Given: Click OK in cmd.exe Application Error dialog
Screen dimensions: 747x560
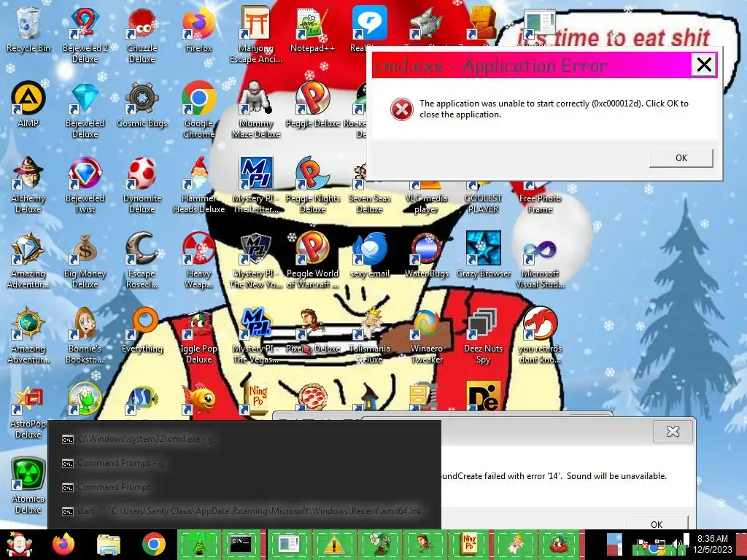Looking at the screenshot, I should [681, 157].
